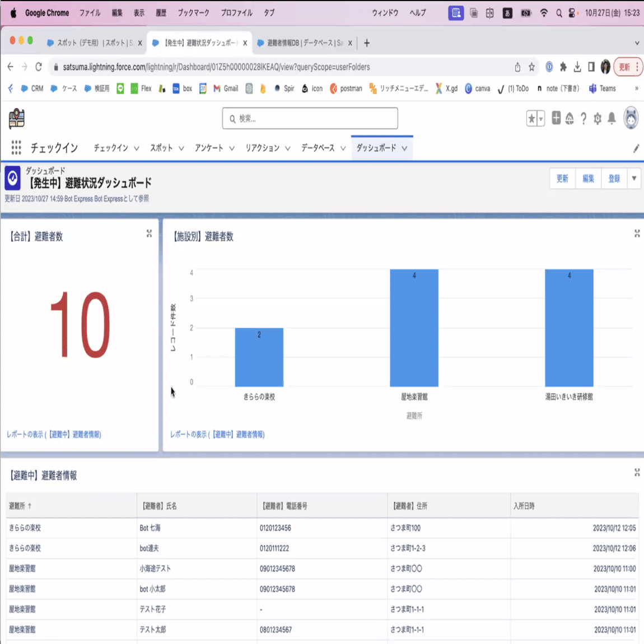Open the データベース navigation tab
Image resolution: width=644 pixels, height=644 pixels.
click(x=318, y=148)
